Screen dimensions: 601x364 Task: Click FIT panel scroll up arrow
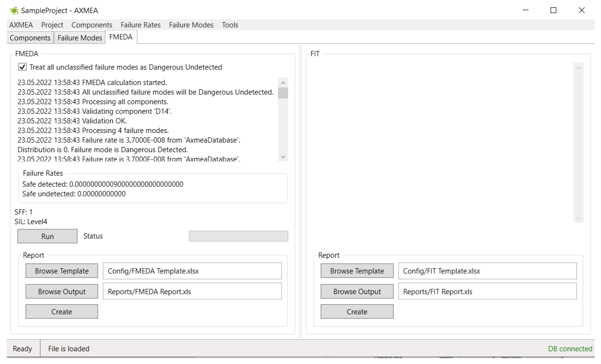(578, 68)
